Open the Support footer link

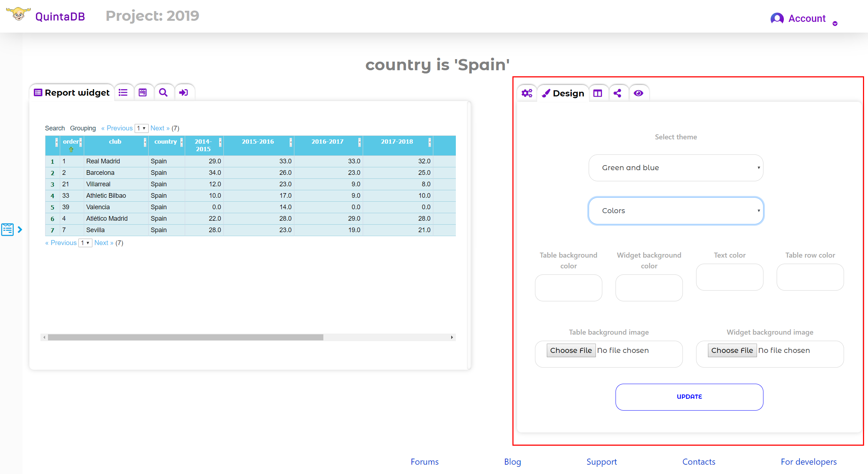point(602,462)
